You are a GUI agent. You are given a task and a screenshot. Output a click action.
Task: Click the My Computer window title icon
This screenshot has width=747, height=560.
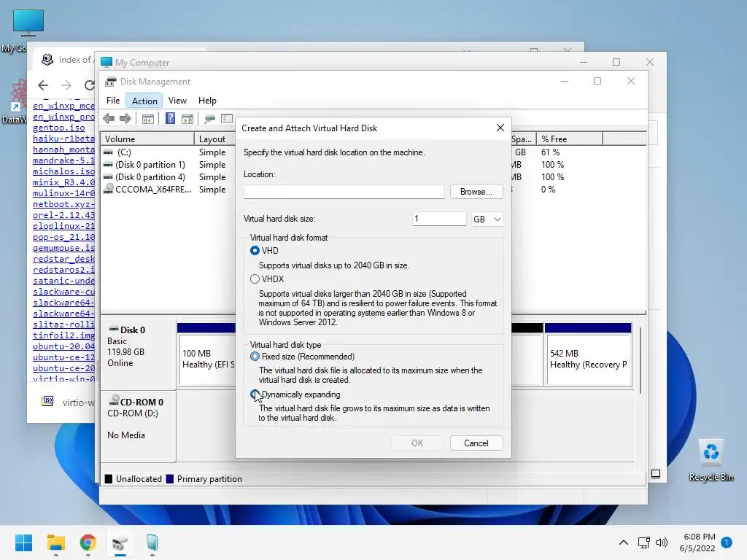point(107,63)
